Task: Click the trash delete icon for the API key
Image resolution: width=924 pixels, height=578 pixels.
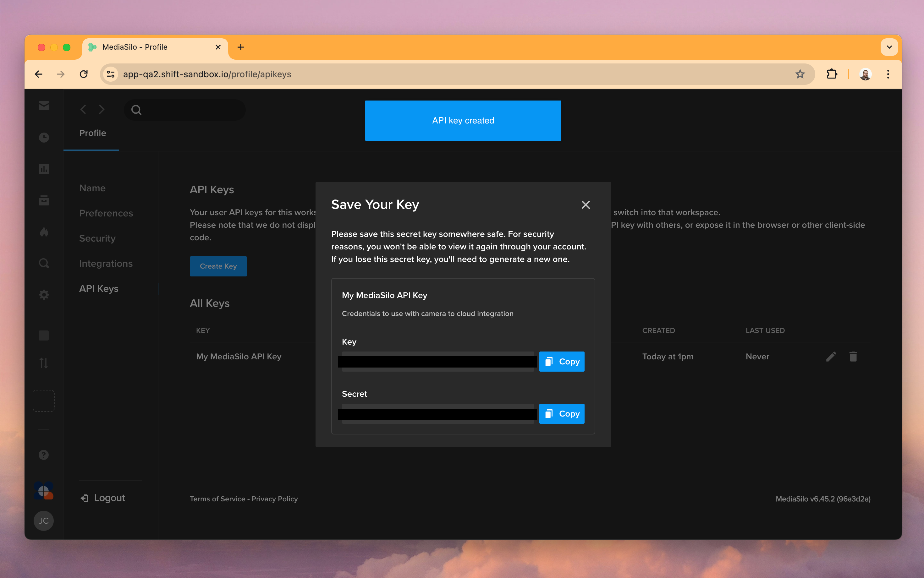Action: coord(853,356)
